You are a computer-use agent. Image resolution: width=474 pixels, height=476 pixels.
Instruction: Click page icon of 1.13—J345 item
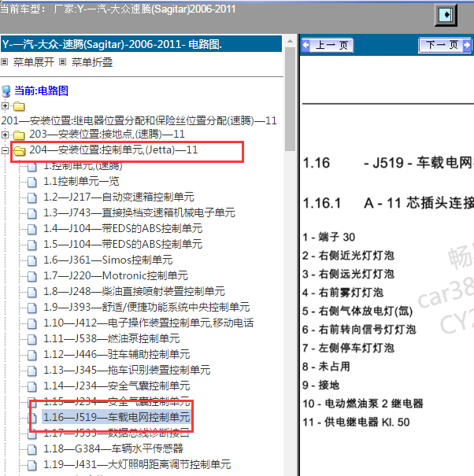click(32, 371)
